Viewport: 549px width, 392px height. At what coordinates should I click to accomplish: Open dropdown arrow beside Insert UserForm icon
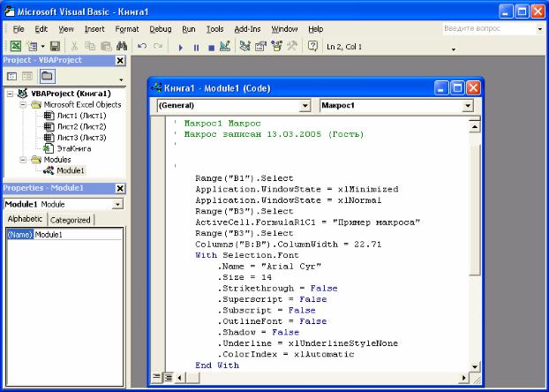[x=42, y=47]
